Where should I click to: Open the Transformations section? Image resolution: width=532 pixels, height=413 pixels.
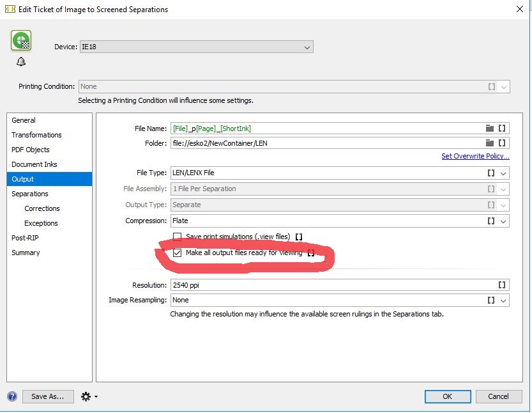pyautogui.click(x=50, y=135)
